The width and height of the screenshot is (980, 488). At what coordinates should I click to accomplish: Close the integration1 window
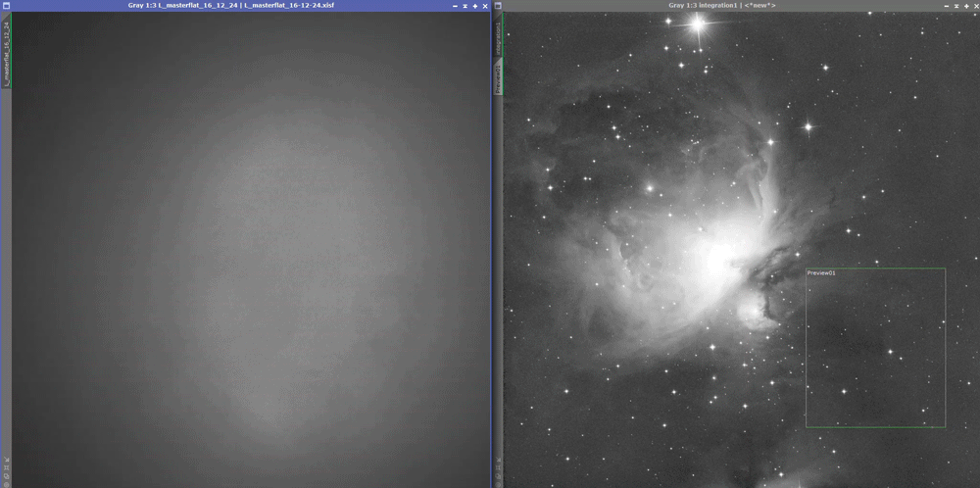976,6
